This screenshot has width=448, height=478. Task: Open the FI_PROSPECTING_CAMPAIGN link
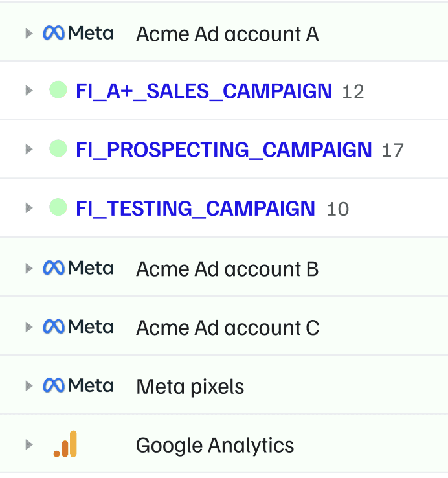224,150
